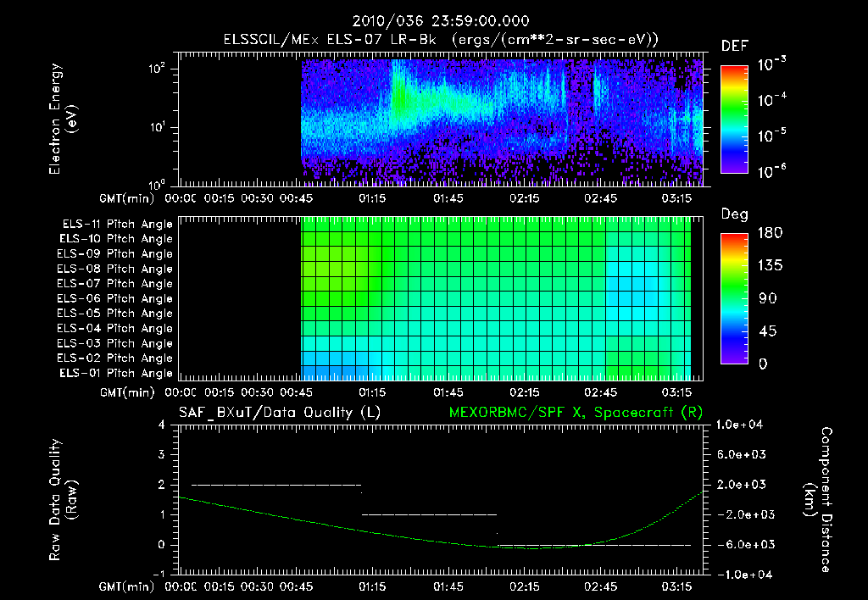Click the 03:15 time tick under the pitch angle panel
This screenshot has height=600, width=868.
tap(676, 392)
